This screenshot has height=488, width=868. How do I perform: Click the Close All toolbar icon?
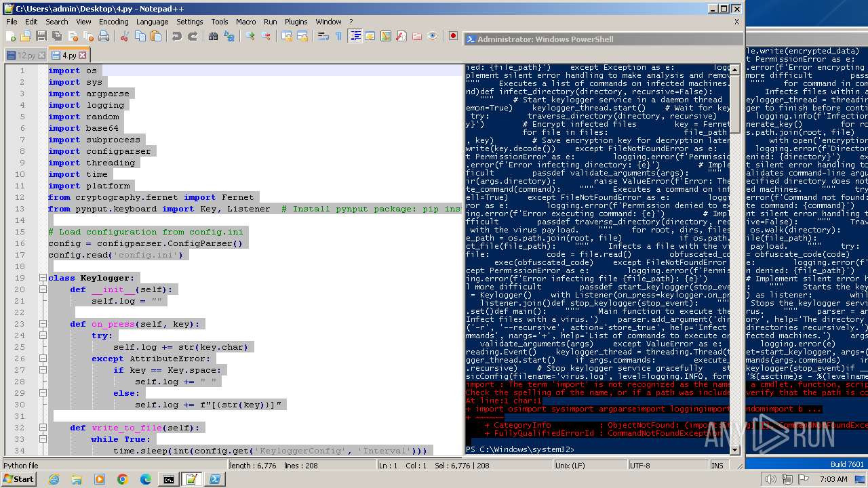87,36
